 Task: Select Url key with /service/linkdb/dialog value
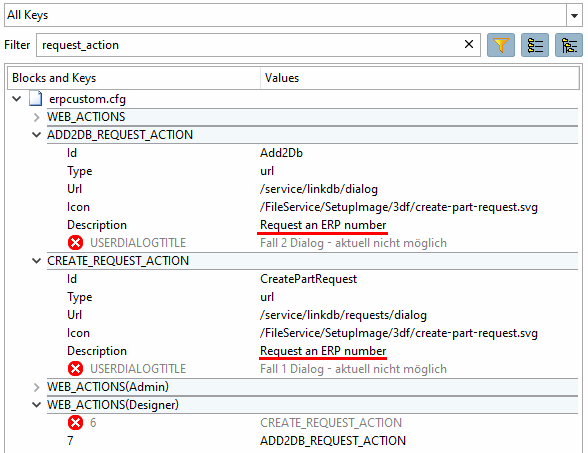click(74, 189)
